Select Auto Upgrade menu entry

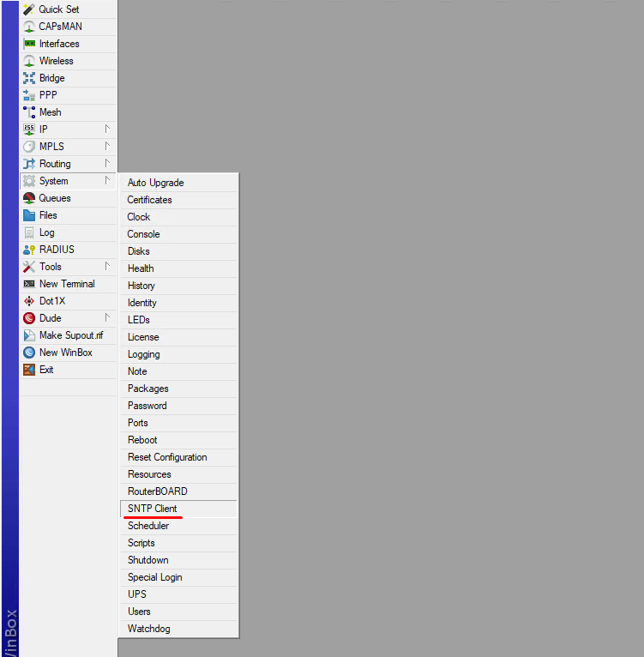(x=178, y=183)
